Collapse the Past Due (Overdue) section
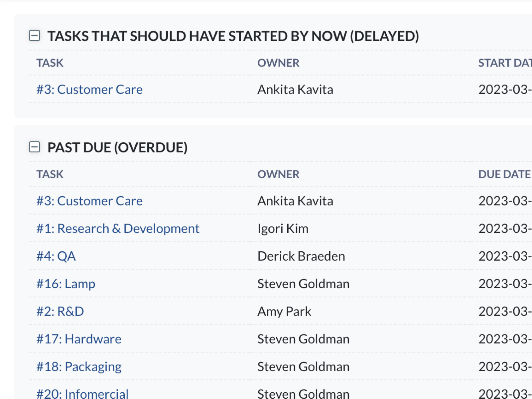 coord(35,147)
